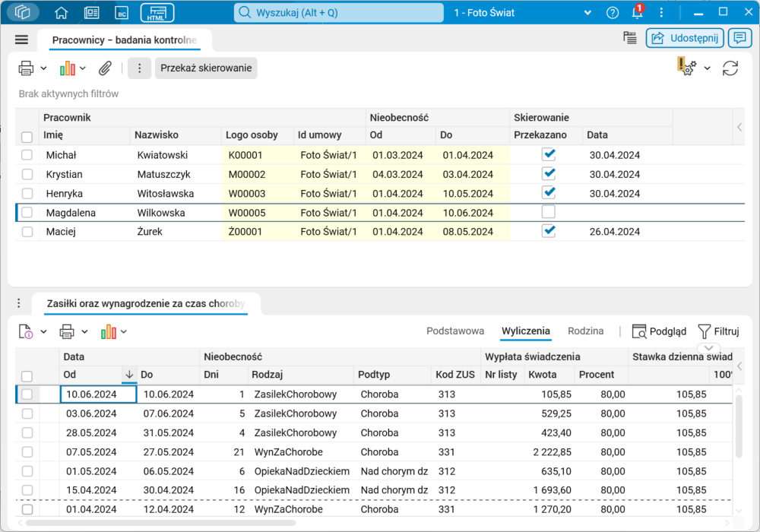
Task: Click the HTML view icon in title bar
Action: point(157,13)
